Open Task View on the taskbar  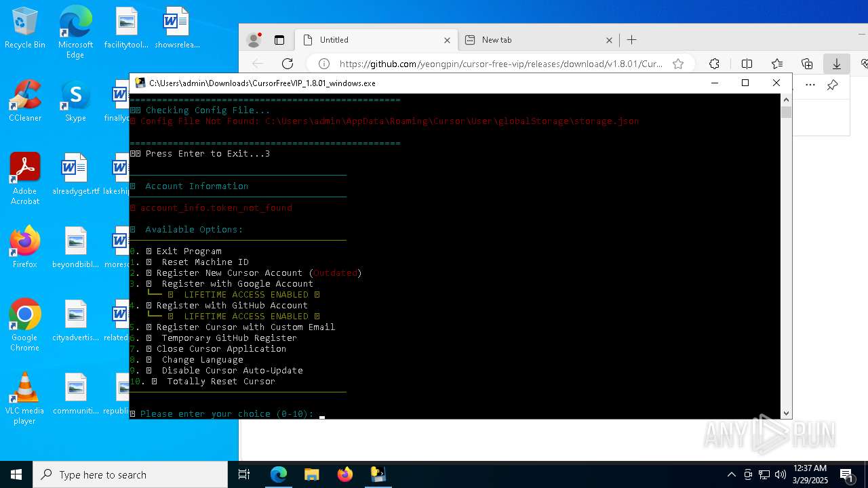click(244, 474)
